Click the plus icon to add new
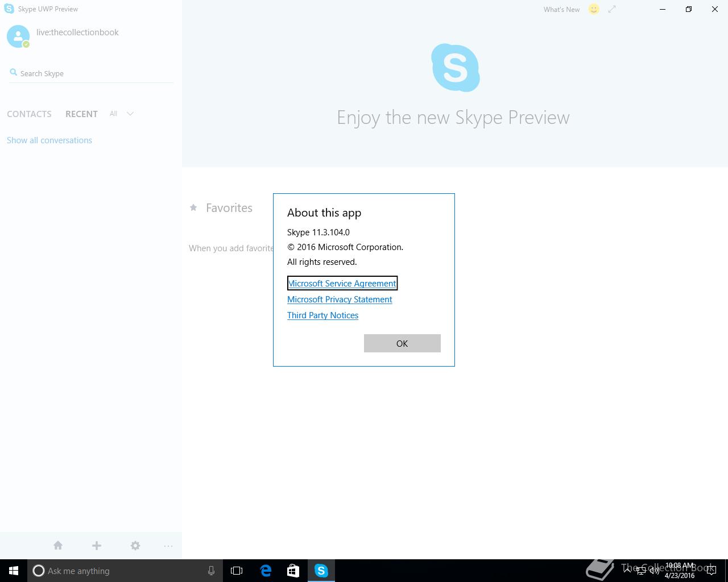The image size is (728, 582). click(x=97, y=546)
